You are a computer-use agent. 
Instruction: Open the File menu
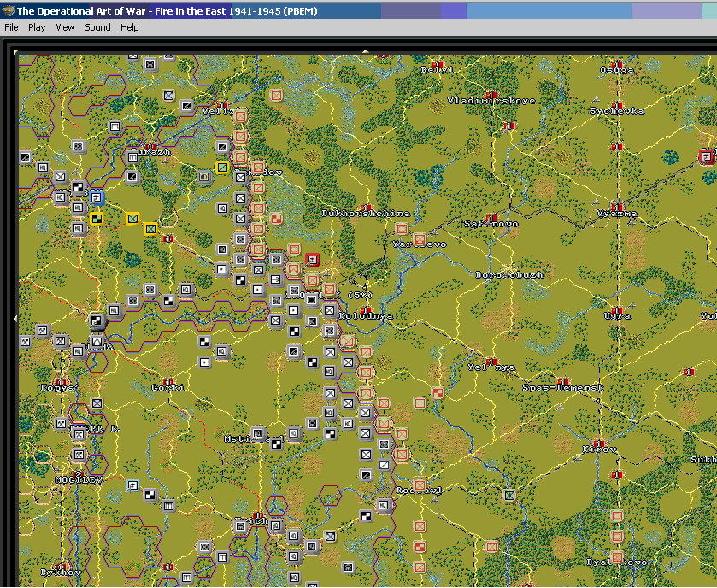(11, 27)
